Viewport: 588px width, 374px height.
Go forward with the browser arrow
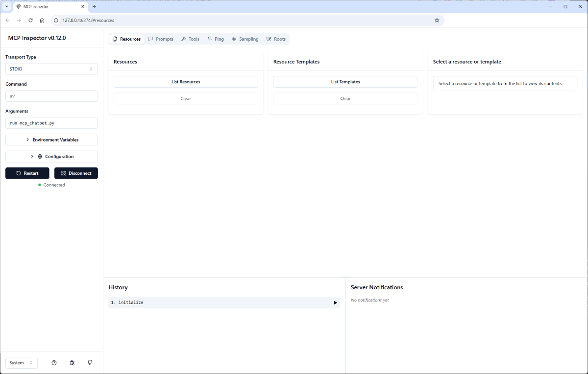coord(19,20)
